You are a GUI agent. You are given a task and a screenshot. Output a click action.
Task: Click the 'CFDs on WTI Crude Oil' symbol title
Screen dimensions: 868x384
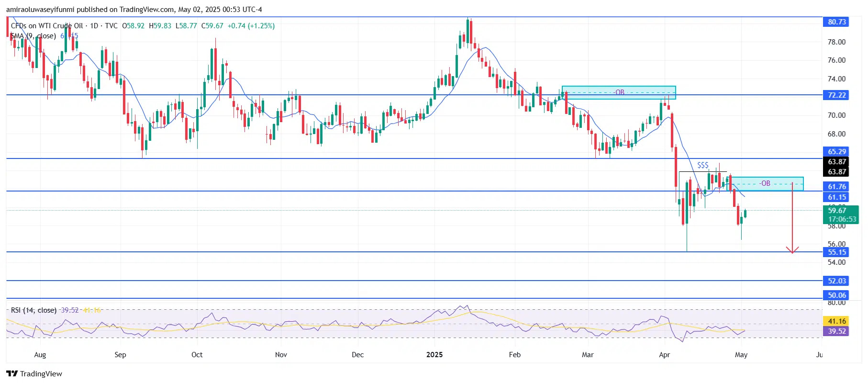47,26
